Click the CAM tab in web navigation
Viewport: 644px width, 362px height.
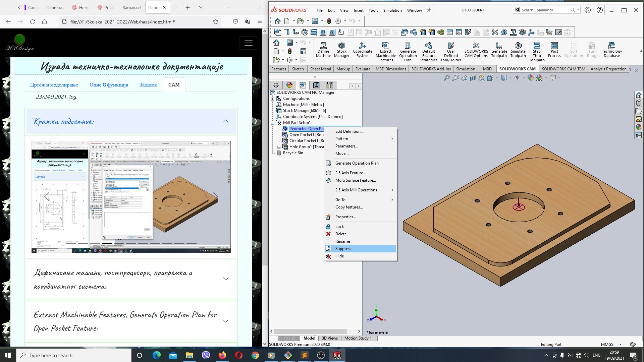click(174, 84)
